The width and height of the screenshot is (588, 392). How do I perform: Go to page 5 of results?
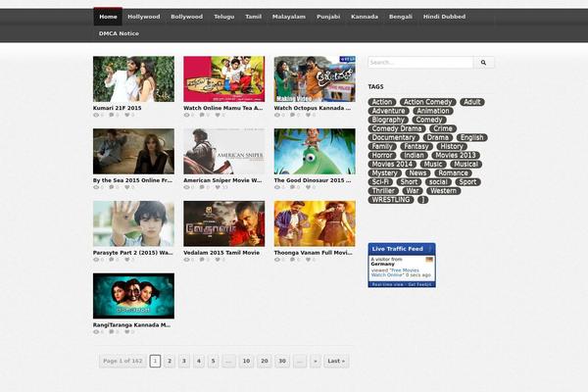[x=213, y=361]
